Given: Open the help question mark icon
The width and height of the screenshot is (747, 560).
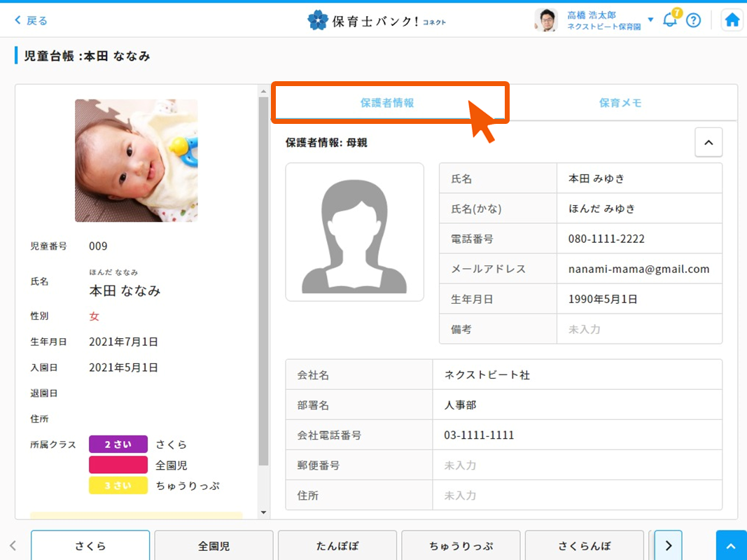Looking at the screenshot, I should coord(693,20).
